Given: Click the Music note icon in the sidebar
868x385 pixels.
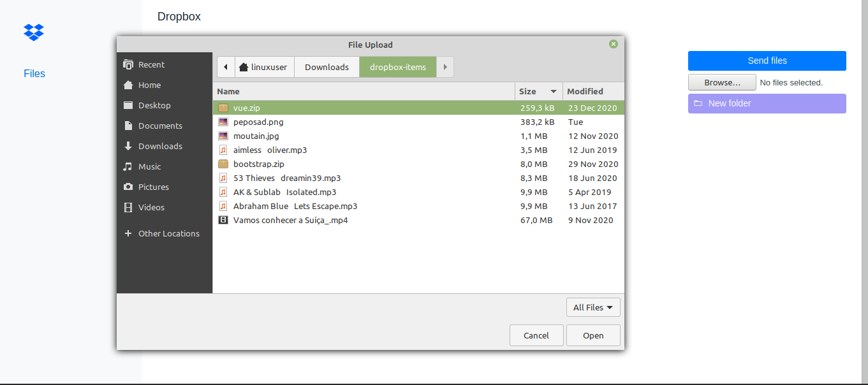Looking at the screenshot, I should pyautogui.click(x=128, y=166).
